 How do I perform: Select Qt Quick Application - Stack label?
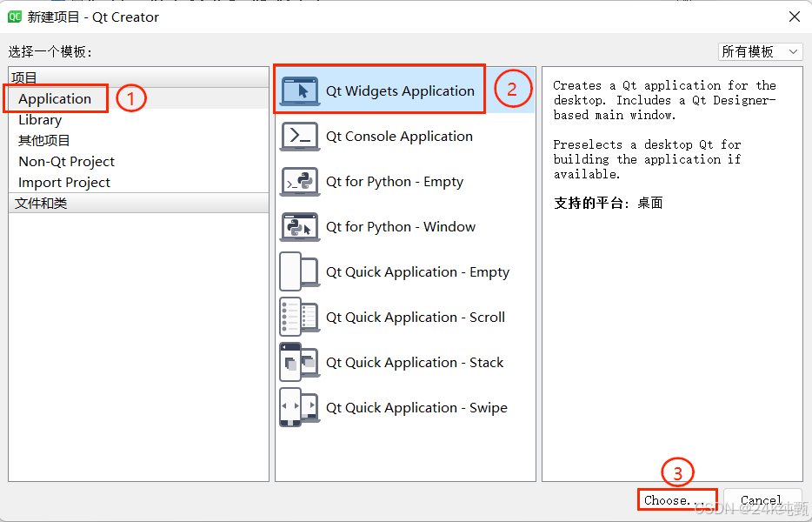(x=415, y=362)
